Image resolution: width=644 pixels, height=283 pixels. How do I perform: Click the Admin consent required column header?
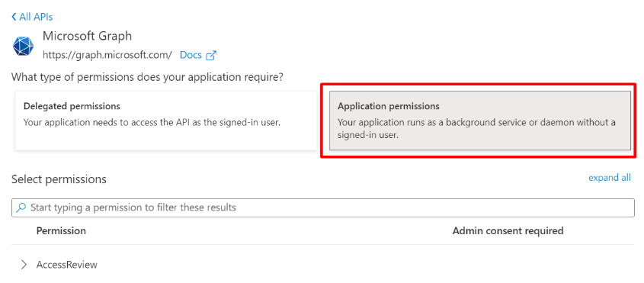click(x=508, y=231)
